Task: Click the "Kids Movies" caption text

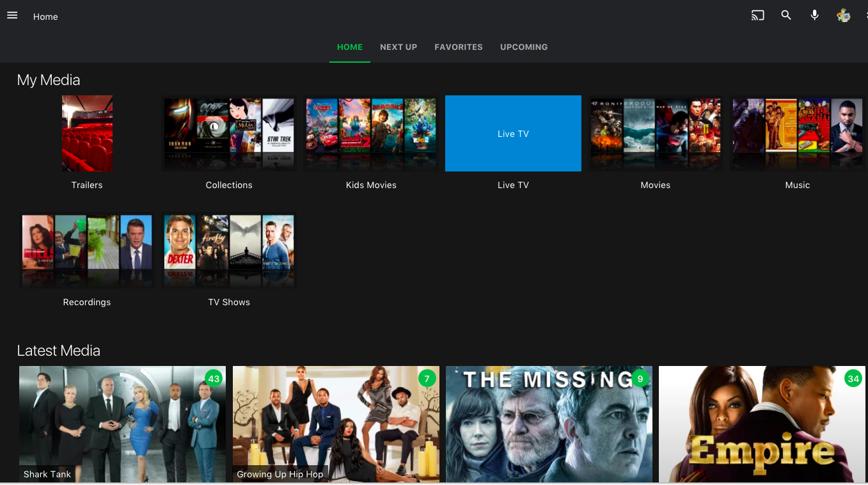Action: [x=371, y=185]
